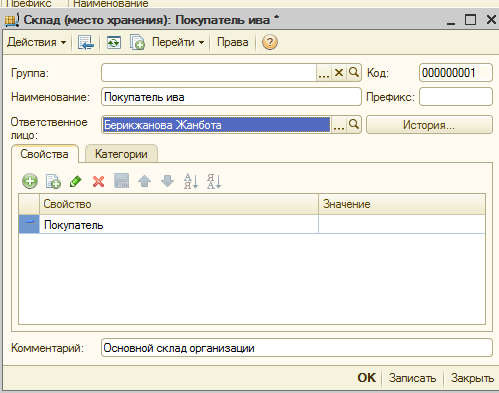Sort properties descending Я-А icon
Image resolution: width=499 pixels, height=393 pixels.
point(214,182)
